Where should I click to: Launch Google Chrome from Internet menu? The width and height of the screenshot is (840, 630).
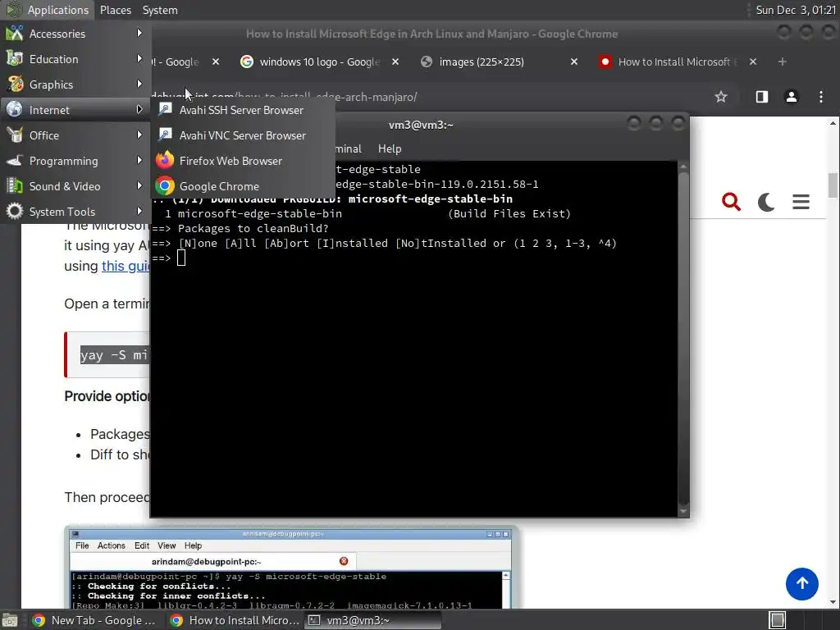243,186
